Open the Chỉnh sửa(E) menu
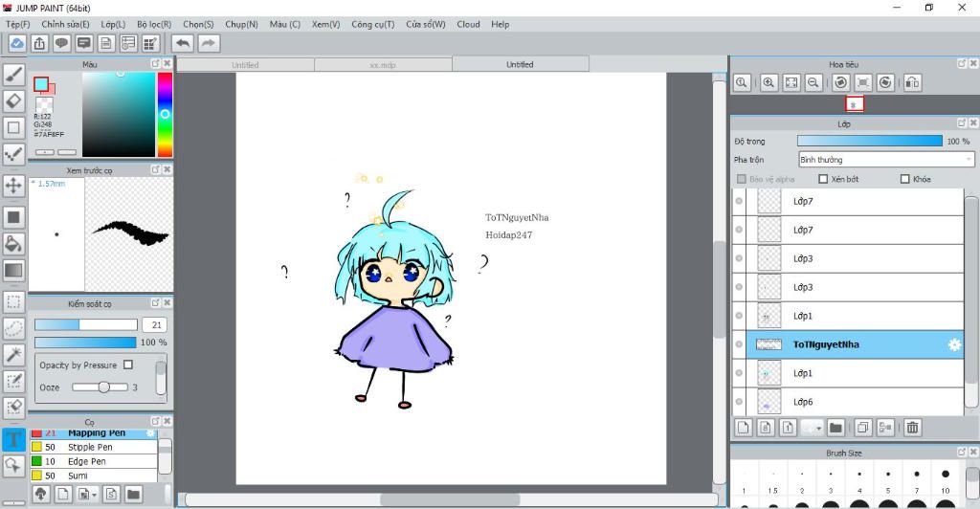980x509 pixels. [x=66, y=24]
